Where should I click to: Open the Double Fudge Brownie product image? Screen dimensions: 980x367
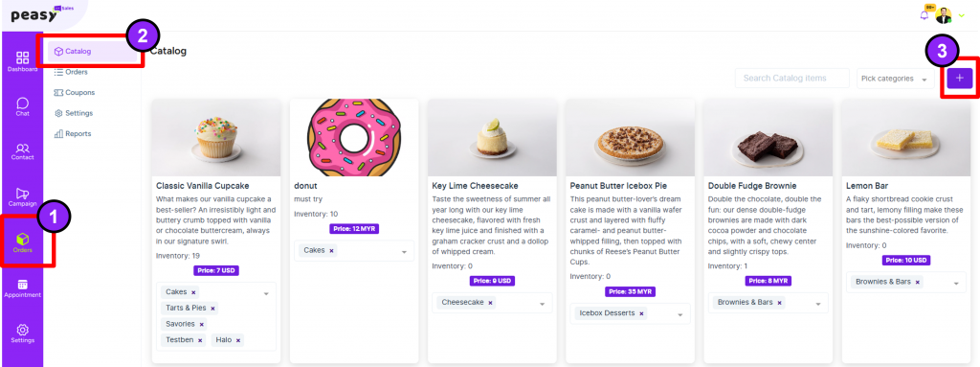768,138
